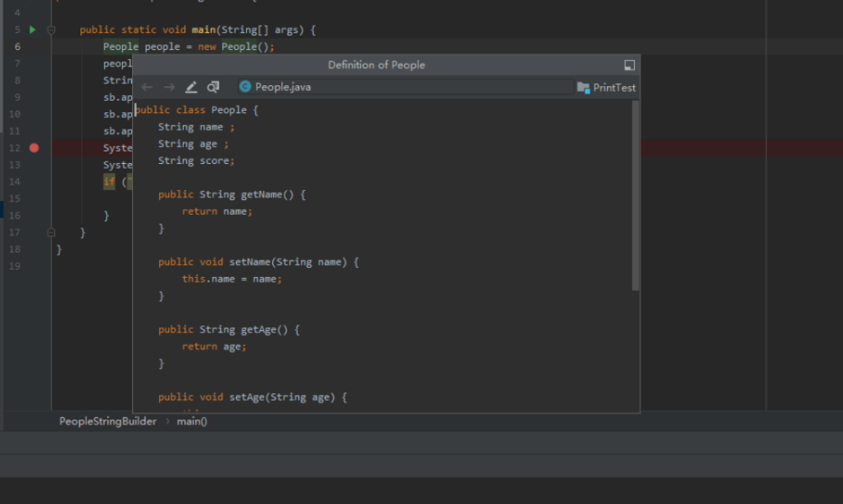The image size is (843, 504).
Task: Click the back arrow in definition popup
Action: (x=147, y=87)
